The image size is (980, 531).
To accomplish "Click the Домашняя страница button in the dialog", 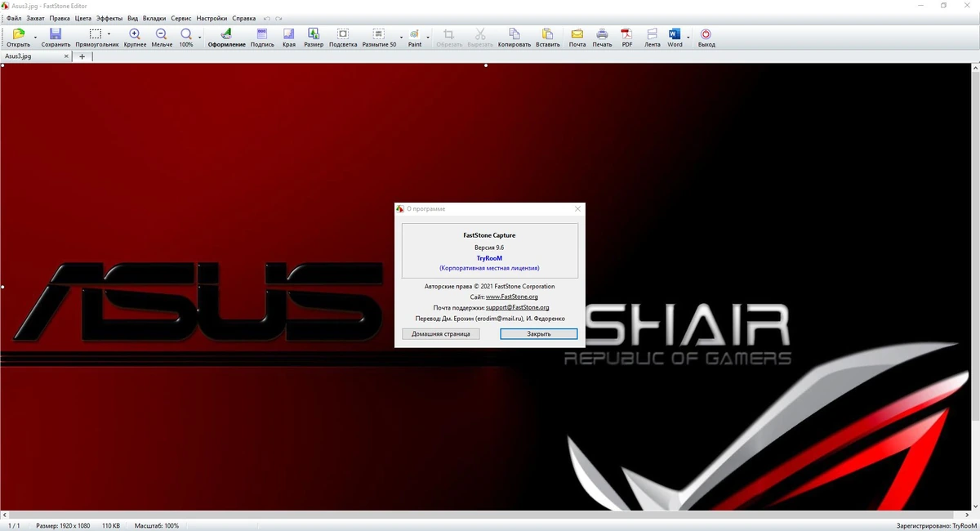I will (441, 334).
